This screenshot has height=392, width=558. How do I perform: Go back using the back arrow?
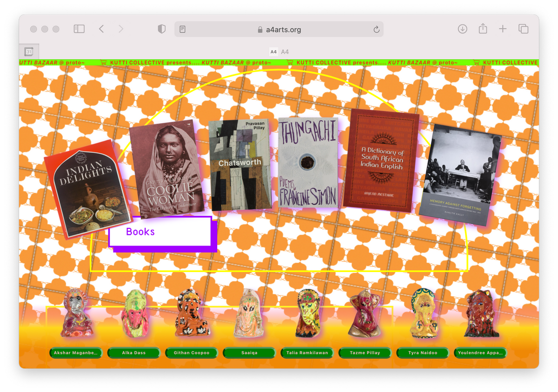click(x=101, y=29)
